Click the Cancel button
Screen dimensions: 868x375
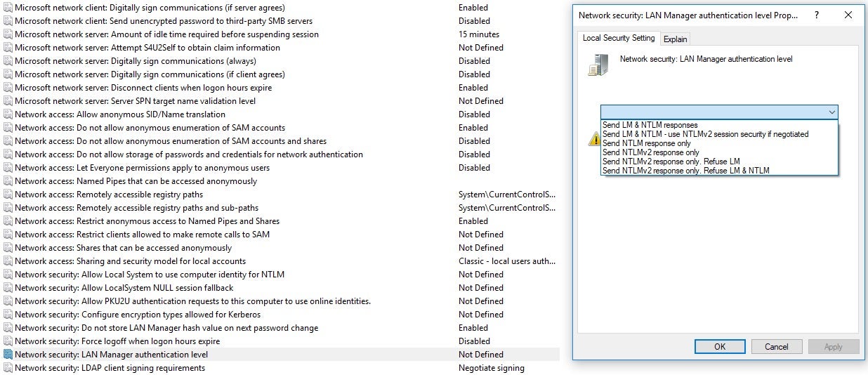tap(776, 346)
